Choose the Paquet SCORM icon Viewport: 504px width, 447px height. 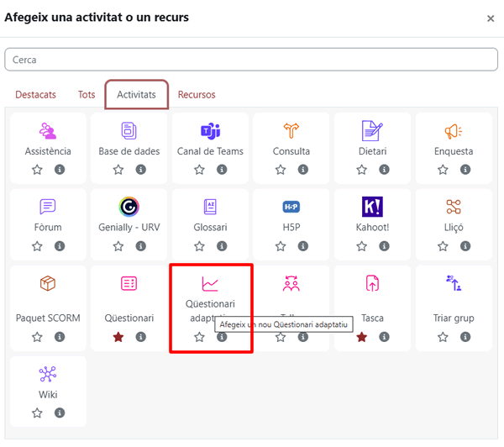tap(48, 284)
